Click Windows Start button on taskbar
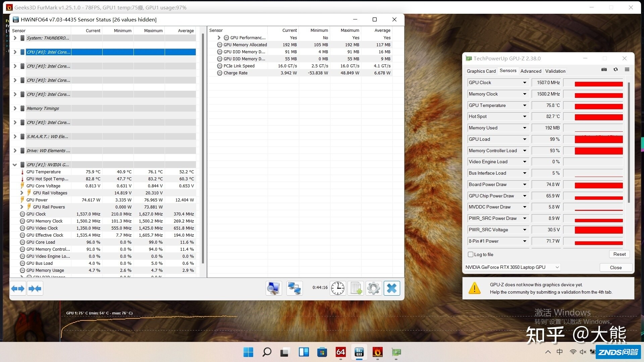This screenshot has width=644, height=362. coord(248,352)
